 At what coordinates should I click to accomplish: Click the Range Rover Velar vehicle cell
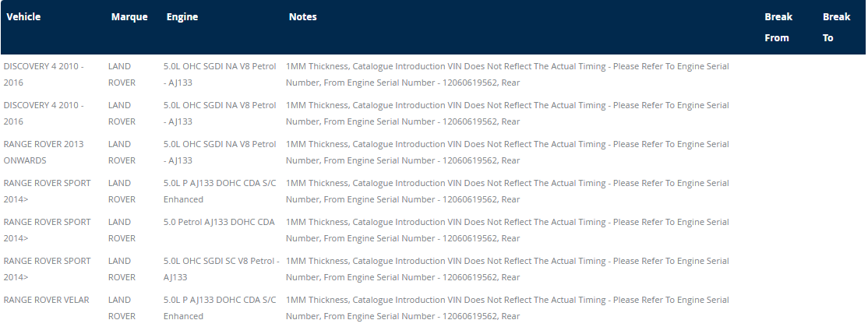pos(46,300)
